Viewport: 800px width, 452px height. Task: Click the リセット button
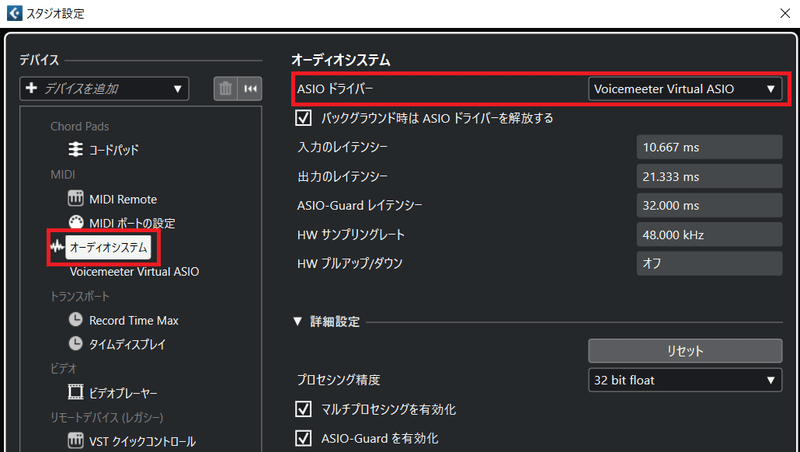coord(685,351)
